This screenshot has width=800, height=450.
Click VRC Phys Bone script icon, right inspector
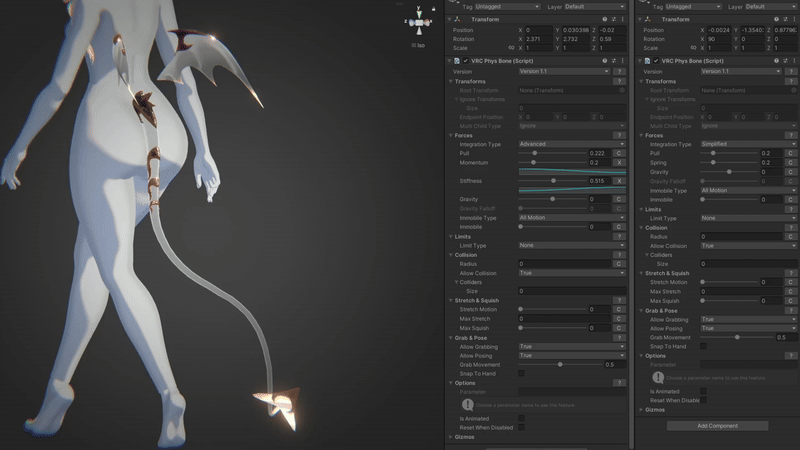click(647, 61)
